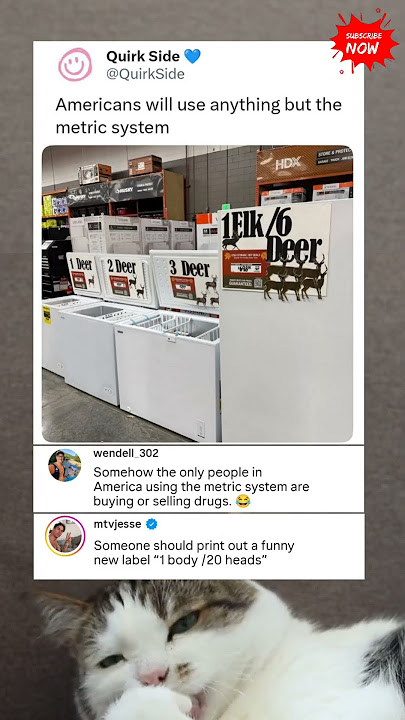Click the mtvjesse username

pos(117,524)
